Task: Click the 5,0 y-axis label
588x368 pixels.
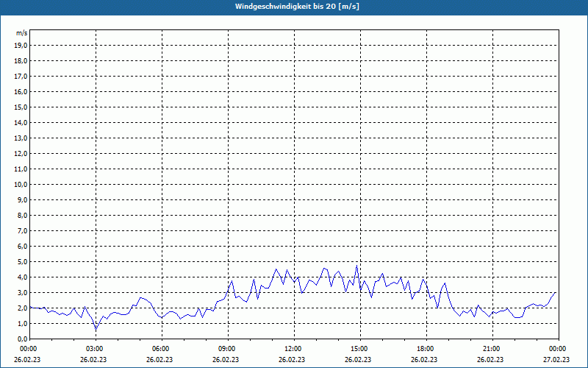Action: [x=22, y=262]
